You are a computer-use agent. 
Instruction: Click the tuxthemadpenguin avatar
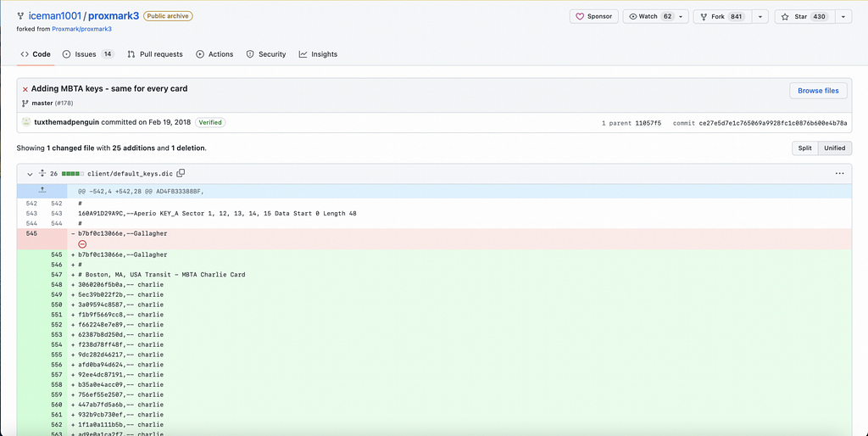click(x=26, y=122)
